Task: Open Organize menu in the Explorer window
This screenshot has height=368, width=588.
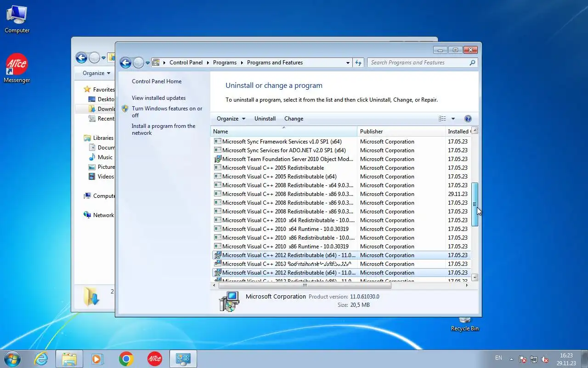Action: coord(96,73)
